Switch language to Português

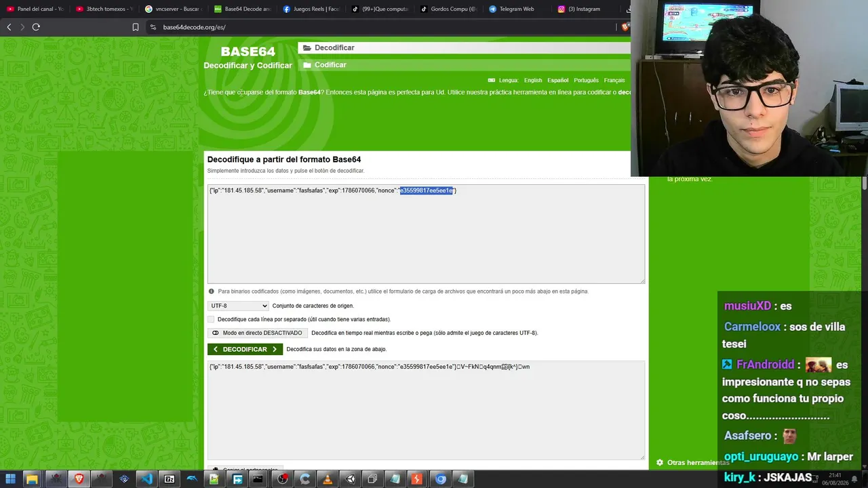586,80
